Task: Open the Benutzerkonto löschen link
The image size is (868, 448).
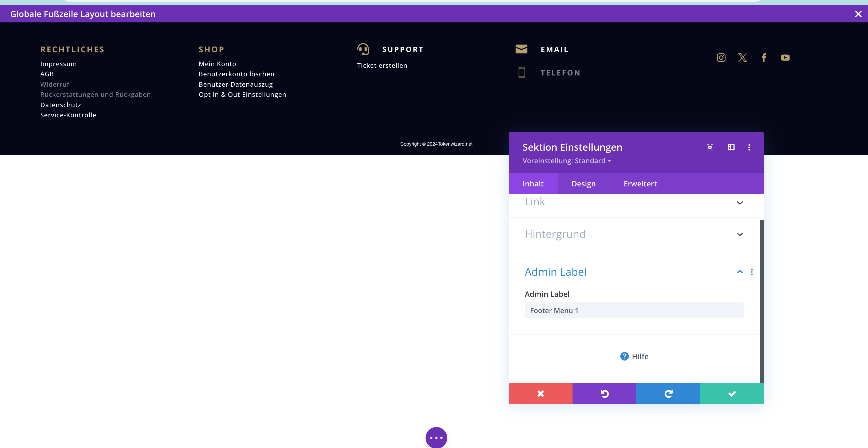Action: coord(236,74)
